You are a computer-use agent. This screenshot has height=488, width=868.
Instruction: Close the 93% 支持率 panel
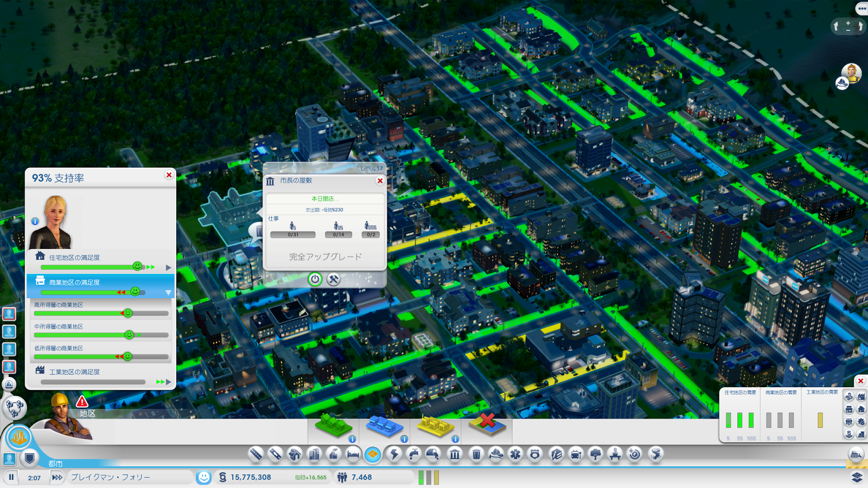point(169,175)
